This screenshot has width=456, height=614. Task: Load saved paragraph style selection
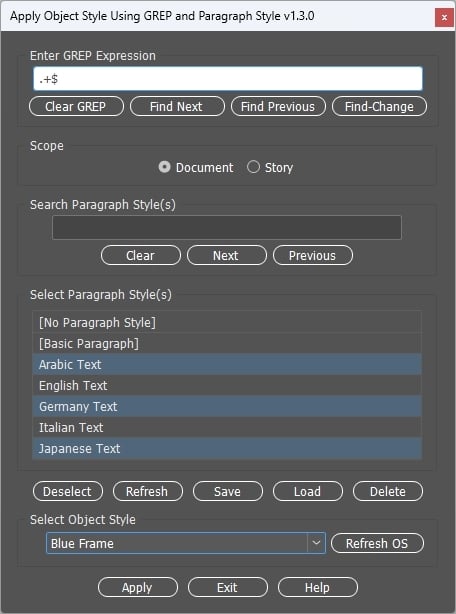point(308,491)
